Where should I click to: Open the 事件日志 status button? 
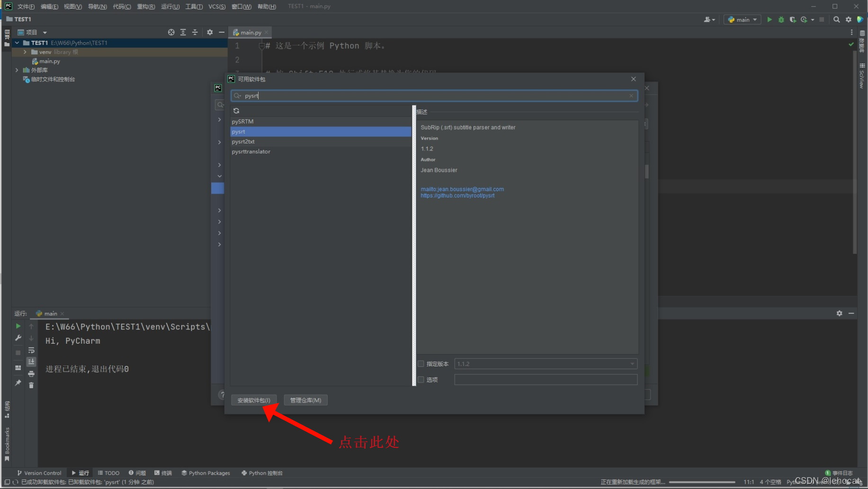[839, 473]
